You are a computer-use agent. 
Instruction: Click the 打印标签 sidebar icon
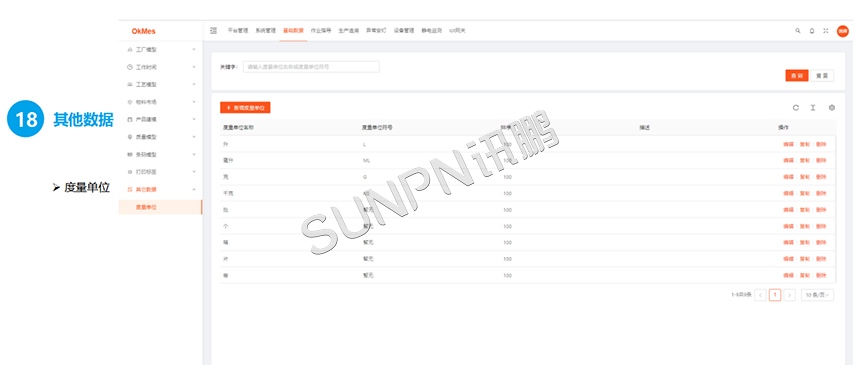(x=130, y=172)
